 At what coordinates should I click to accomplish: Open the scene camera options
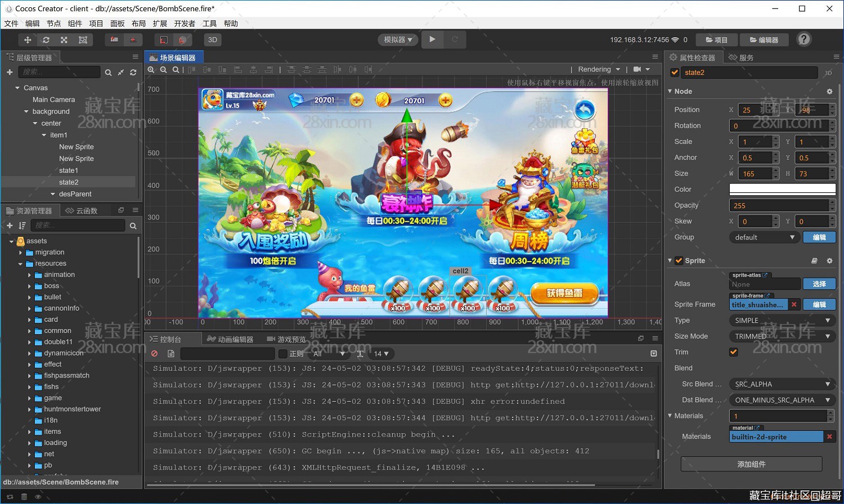click(x=641, y=69)
